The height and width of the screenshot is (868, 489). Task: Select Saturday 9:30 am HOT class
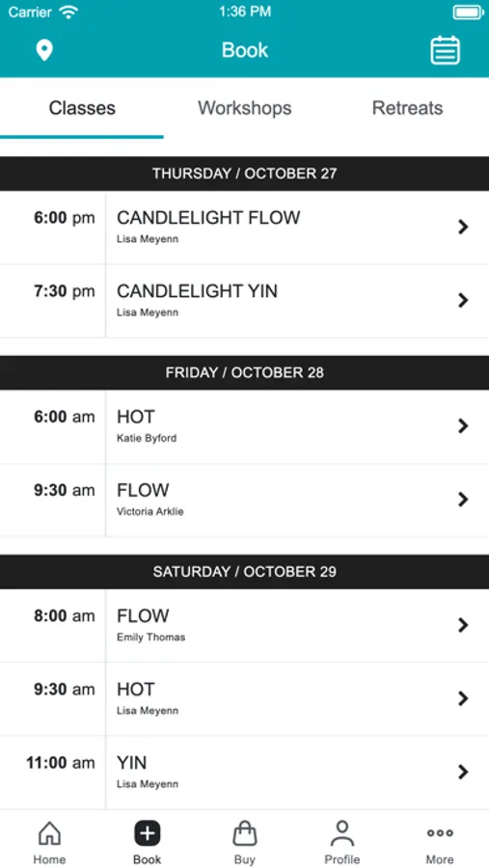(x=244, y=699)
